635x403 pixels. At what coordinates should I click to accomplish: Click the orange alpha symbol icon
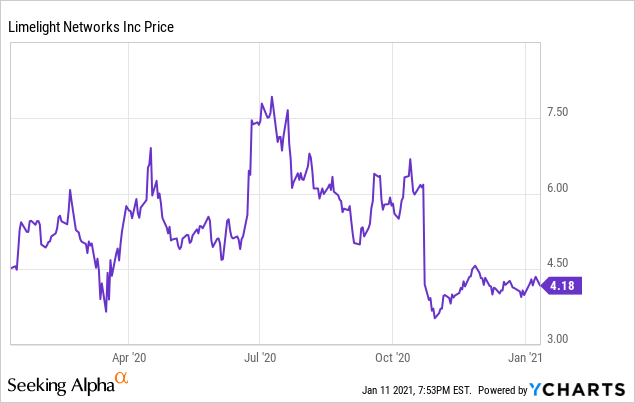122,377
